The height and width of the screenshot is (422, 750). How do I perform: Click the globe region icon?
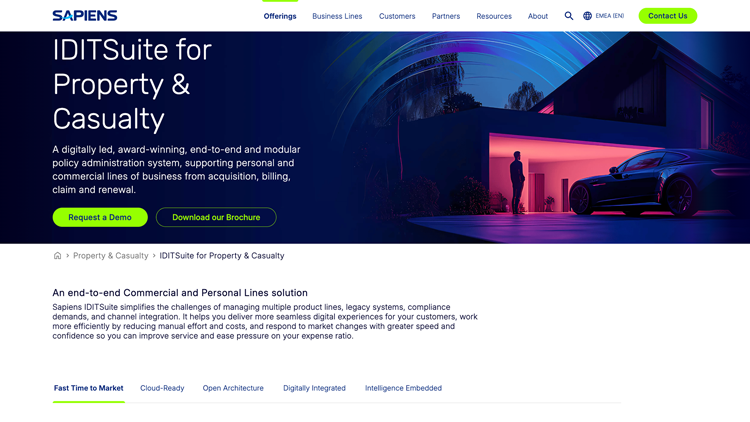click(x=587, y=16)
